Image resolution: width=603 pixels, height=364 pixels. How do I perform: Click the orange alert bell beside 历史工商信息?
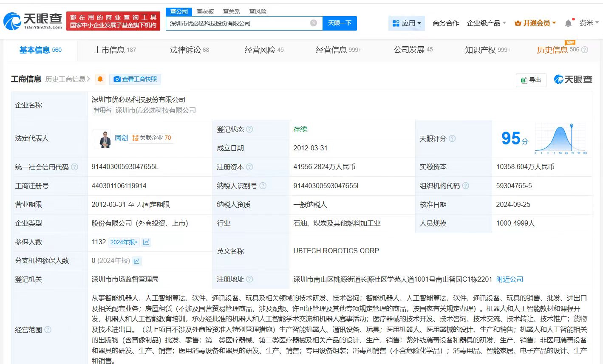(100, 79)
